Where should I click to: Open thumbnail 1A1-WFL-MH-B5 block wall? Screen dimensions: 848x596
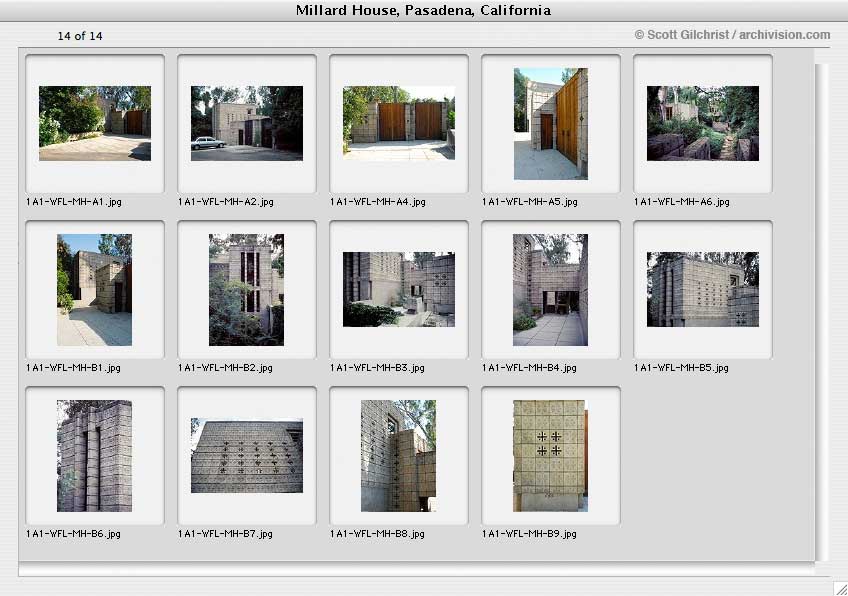point(703,289)
